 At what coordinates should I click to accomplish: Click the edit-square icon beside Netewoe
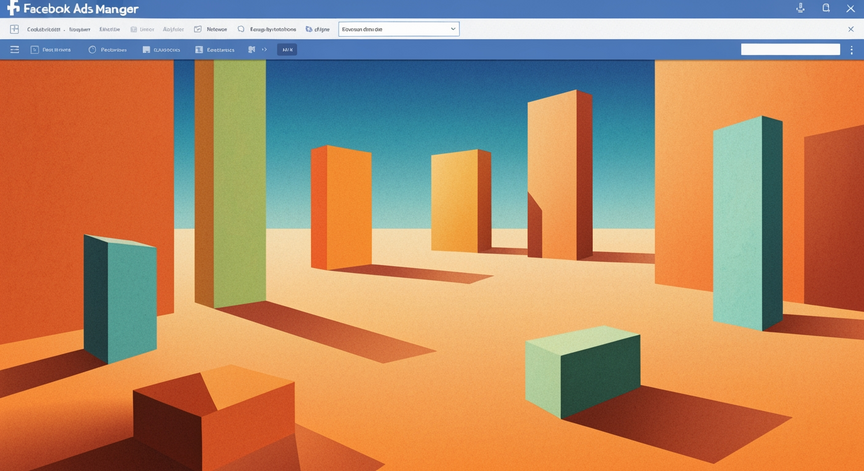[x=198, y=29]
